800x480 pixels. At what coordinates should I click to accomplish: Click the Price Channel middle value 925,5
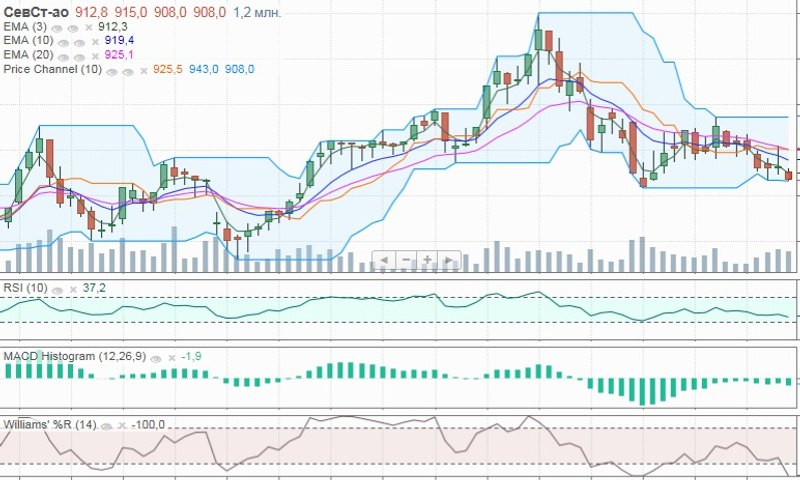(x=168, y=69)
